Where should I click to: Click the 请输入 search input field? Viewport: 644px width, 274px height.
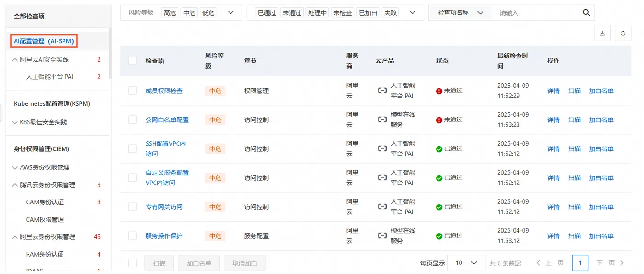point(534,13)
